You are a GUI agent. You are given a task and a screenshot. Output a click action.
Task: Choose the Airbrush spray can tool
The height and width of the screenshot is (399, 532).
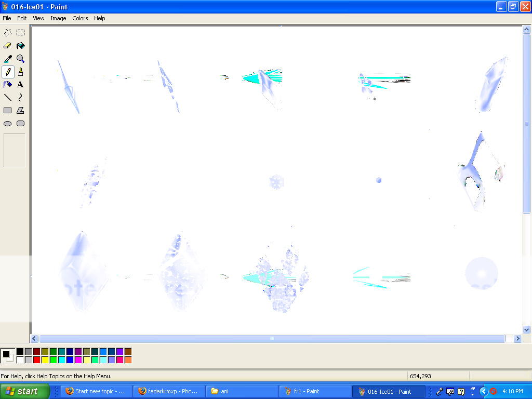click(8, 85)
